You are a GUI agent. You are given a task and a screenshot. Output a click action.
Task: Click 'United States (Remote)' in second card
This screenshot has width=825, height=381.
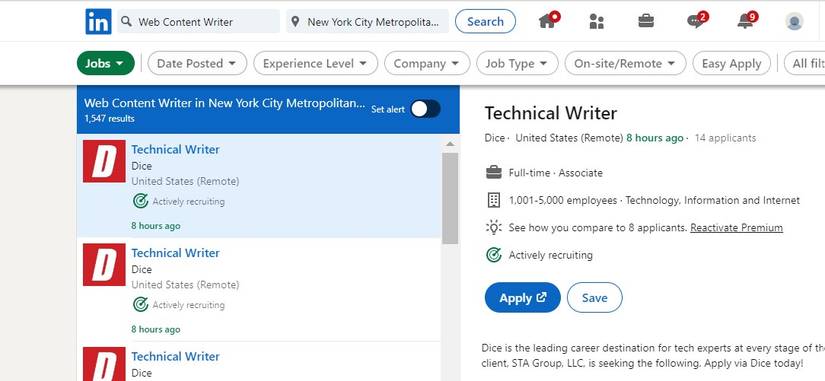click(185, 285)
